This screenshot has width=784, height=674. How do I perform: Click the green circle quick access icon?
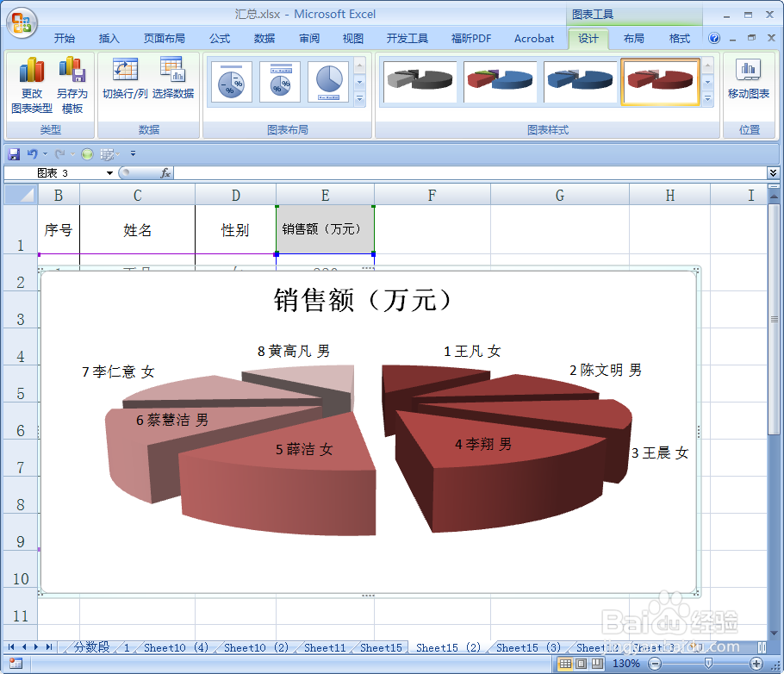[87, 154]
